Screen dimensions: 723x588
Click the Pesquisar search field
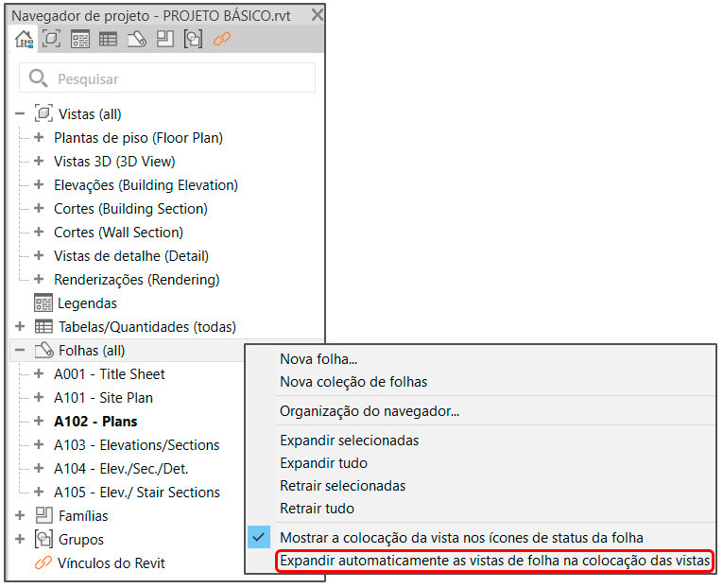pos(167,78)
